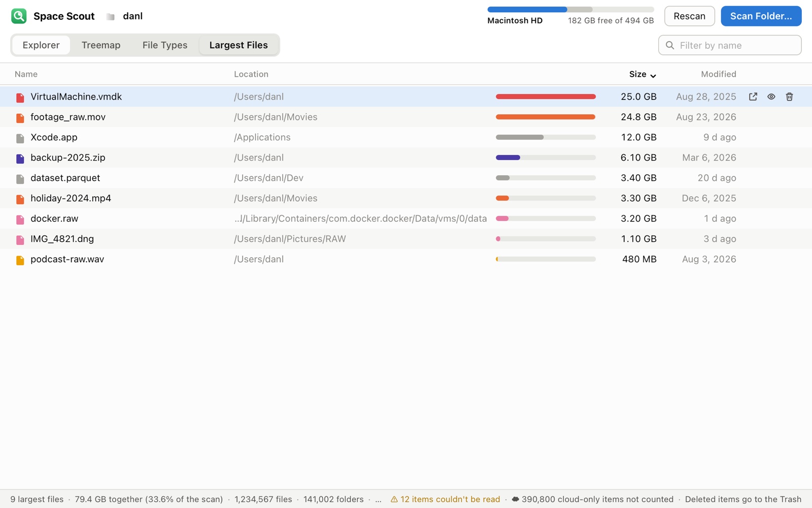Click the Scan Folder... button
The image size is (812, 508).
coord(761,16)
